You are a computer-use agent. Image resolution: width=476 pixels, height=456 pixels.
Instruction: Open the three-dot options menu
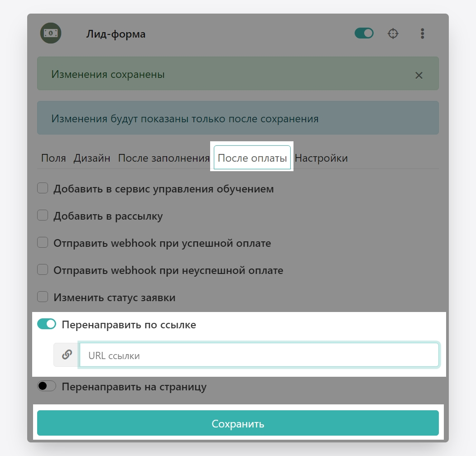pos(422,34)
